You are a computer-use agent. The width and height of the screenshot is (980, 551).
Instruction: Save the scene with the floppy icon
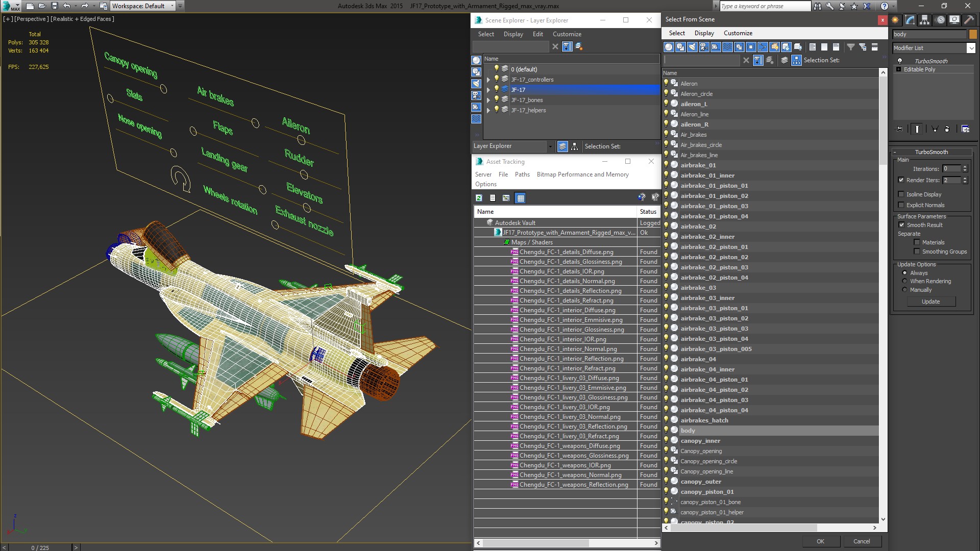(x=55, y=6)
